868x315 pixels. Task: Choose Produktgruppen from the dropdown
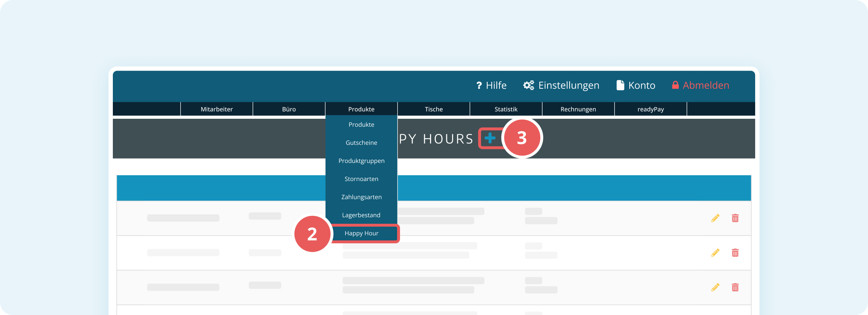361,161
